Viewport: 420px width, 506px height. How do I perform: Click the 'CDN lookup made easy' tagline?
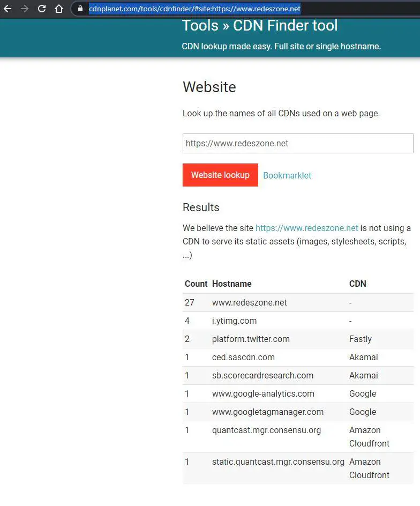(281, 46)
